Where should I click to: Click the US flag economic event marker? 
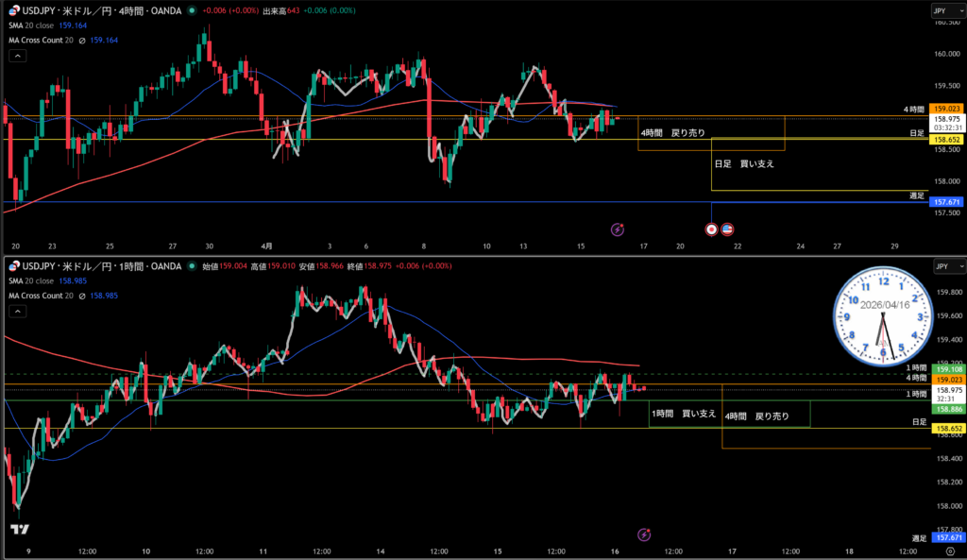728,229
